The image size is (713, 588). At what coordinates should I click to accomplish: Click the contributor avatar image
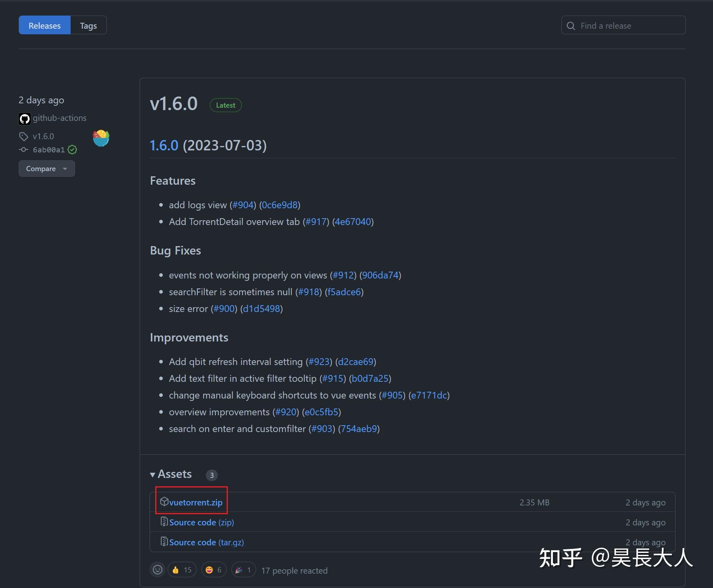point(101,138)
